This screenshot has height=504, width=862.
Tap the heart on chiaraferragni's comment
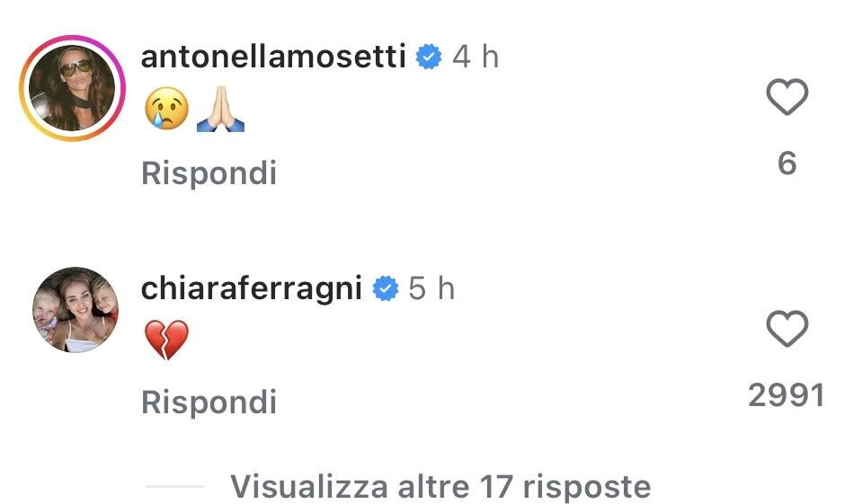[x=786, y=331]
